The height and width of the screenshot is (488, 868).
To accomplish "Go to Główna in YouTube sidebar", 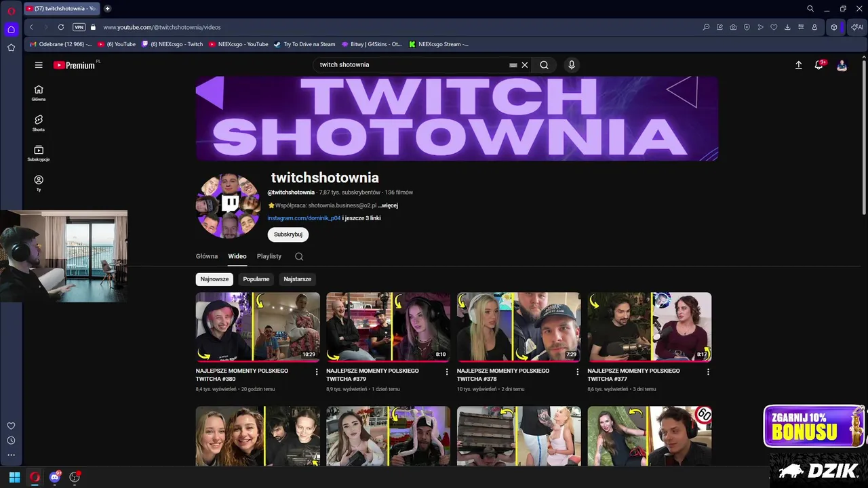I will coord(39,94).
